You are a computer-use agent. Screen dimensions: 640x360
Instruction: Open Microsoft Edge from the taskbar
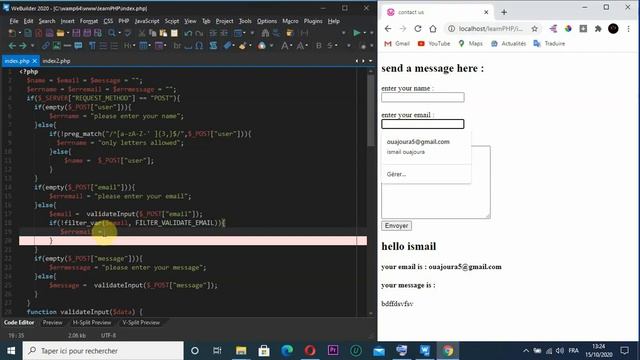click(x=287, y=351)
